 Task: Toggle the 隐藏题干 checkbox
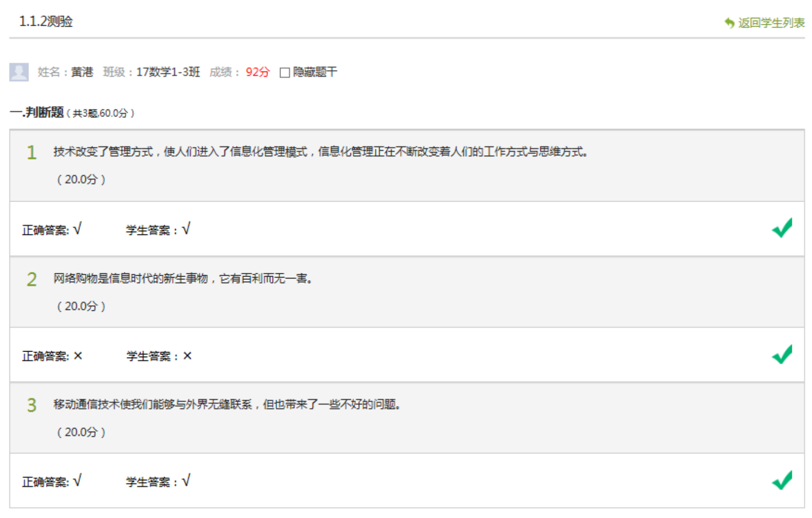(x=284, y=73)
